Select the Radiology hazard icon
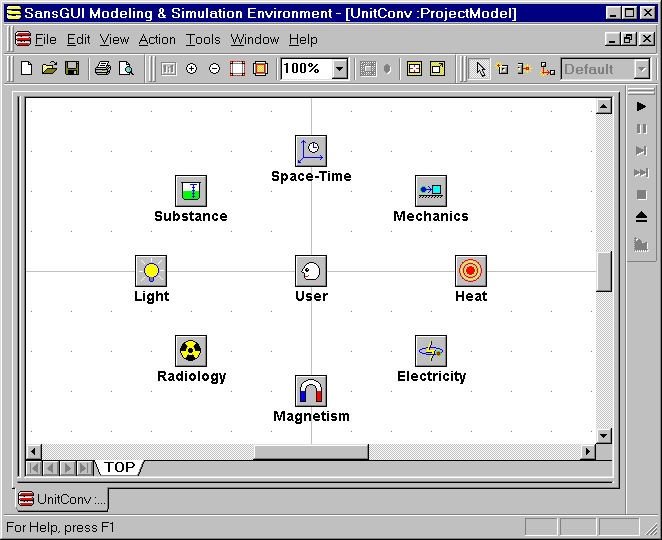Screen dimensions: 662x540 pos(191,351)
